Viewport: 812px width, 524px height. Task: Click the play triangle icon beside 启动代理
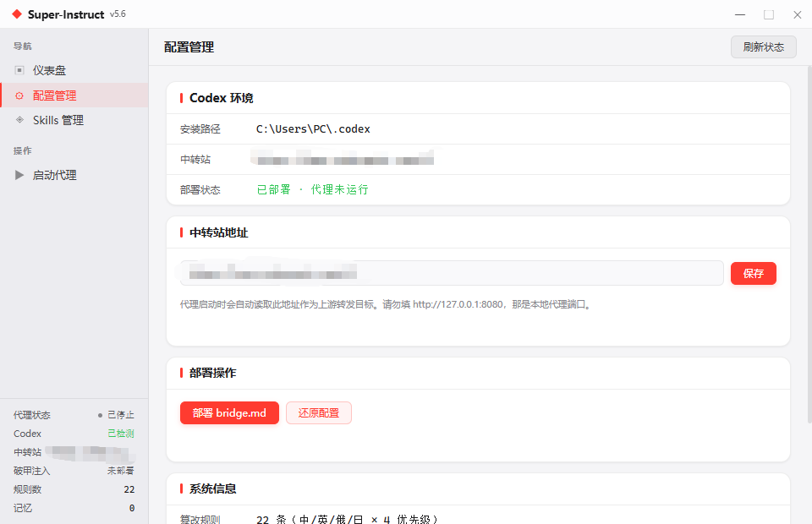tap(19, 175)
